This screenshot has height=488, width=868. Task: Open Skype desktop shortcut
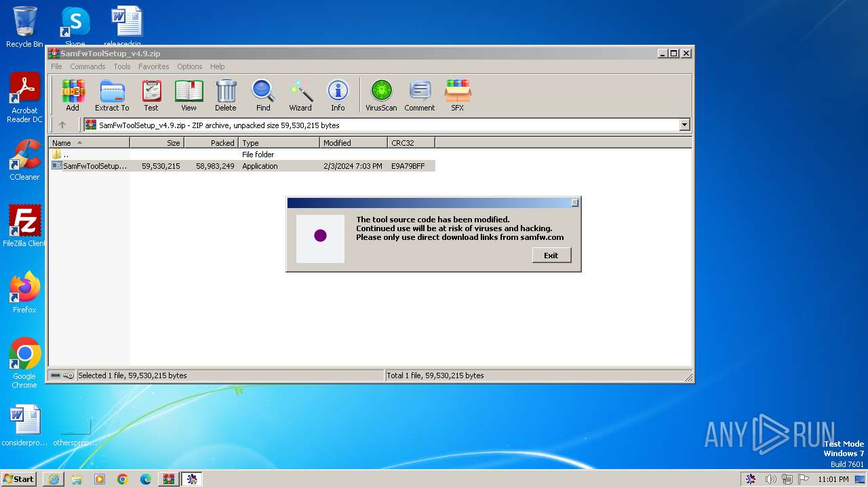(x=75, y=27)
